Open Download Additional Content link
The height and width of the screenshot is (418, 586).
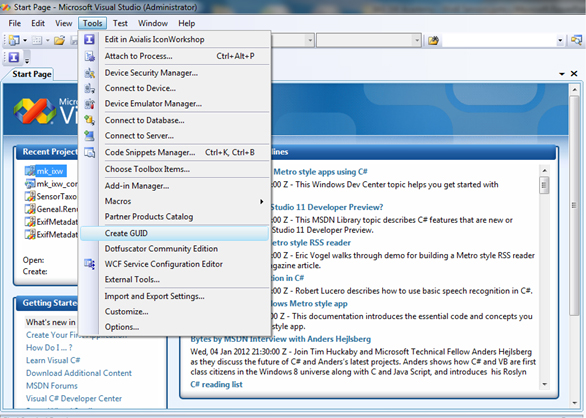click(79, 373)
